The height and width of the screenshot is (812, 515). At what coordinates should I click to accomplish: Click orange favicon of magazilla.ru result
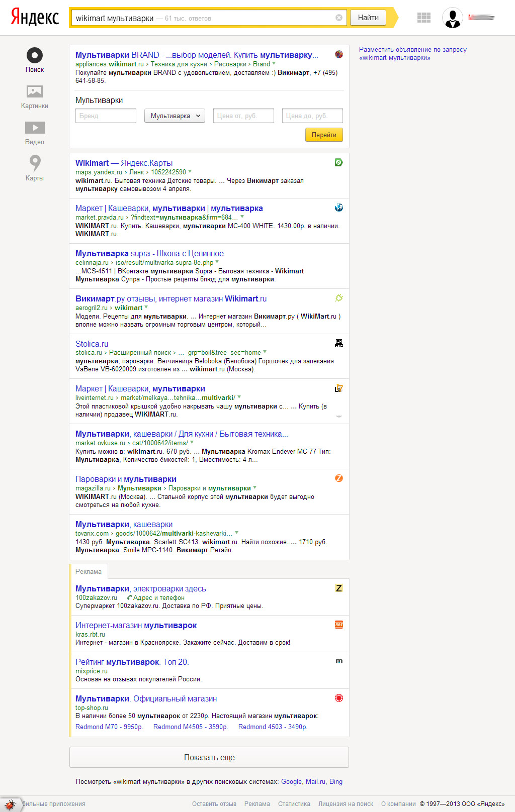pyautogui.click(x=339, y=478)
